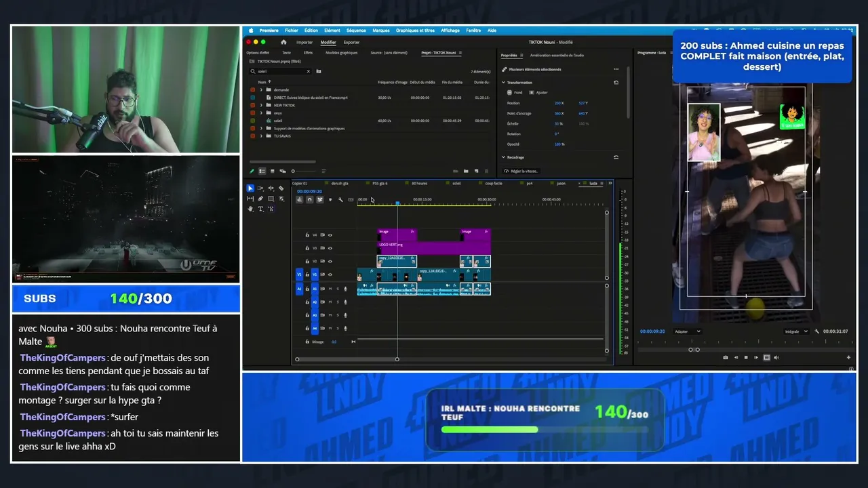Select the Slip tool

pos(250,199)
